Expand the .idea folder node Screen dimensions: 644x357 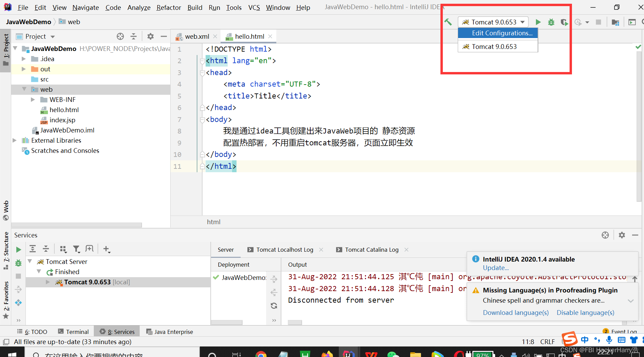click(x=24, y=59)
